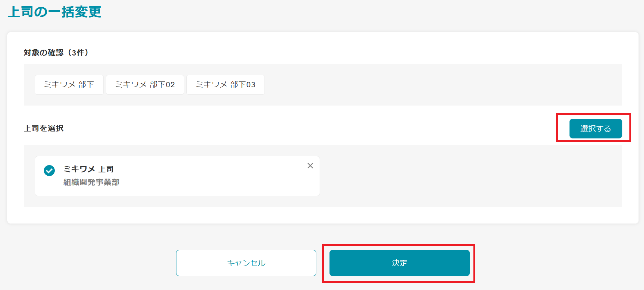Choose the last subordinate tile, 部下03
The height and width of the screenshot is (290, 644).
click(225, 84)
